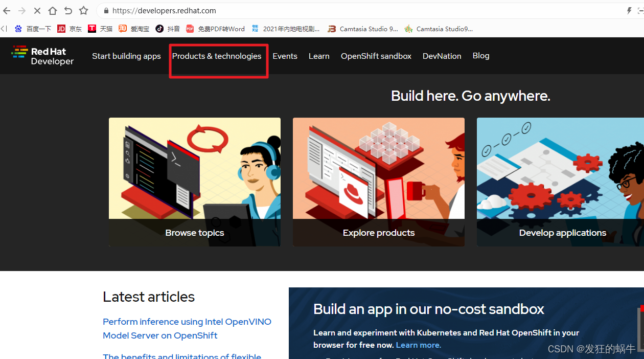The height and width of the screenshot is (359, 644).
Task: Click the address bar URL field
Action: (x=358, y=11)
